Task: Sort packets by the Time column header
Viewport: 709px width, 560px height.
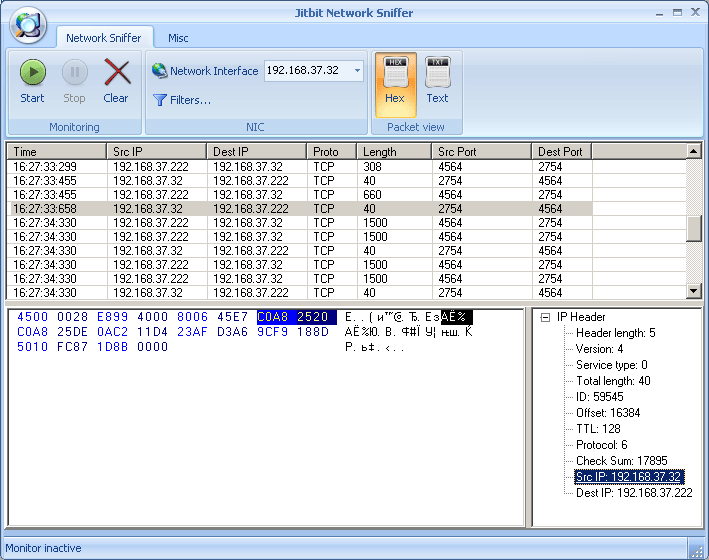Action: (x=57, y=152)
